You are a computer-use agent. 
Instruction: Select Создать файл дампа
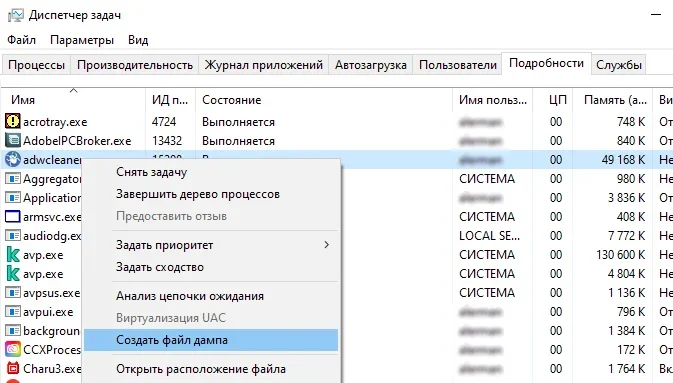tap(211, 340)
